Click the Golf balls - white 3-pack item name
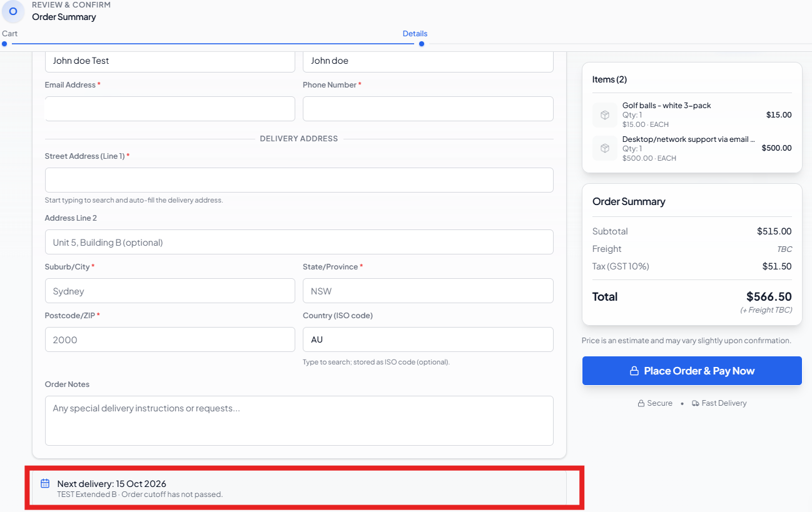Viewport: 812px width, 512px height. tap(666, 106)
